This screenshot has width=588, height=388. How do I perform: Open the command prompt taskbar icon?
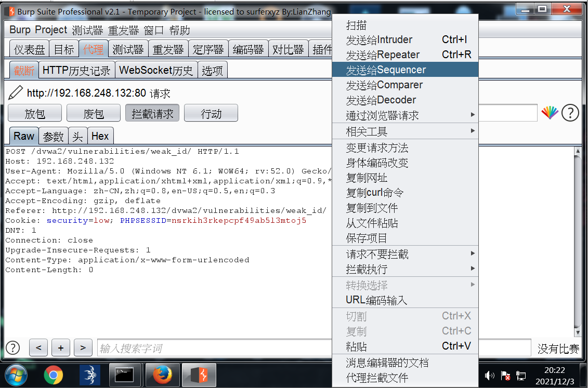tap(124, 375)
